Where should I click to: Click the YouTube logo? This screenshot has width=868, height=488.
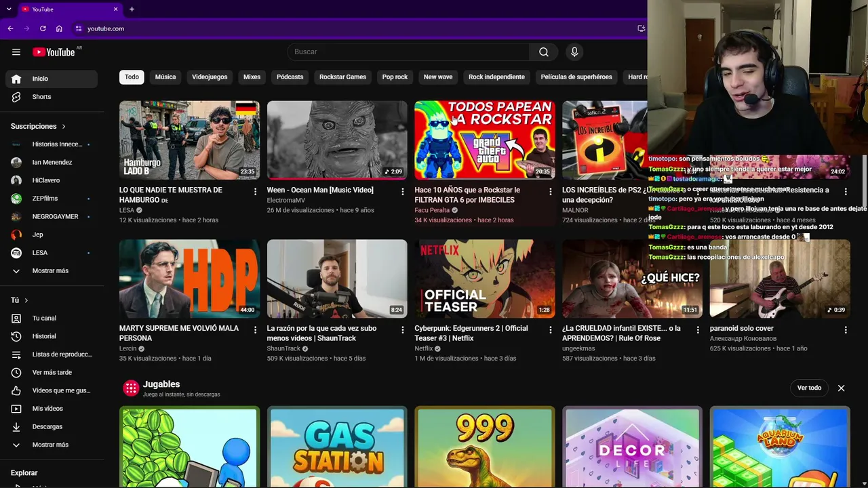pos(54,52)
